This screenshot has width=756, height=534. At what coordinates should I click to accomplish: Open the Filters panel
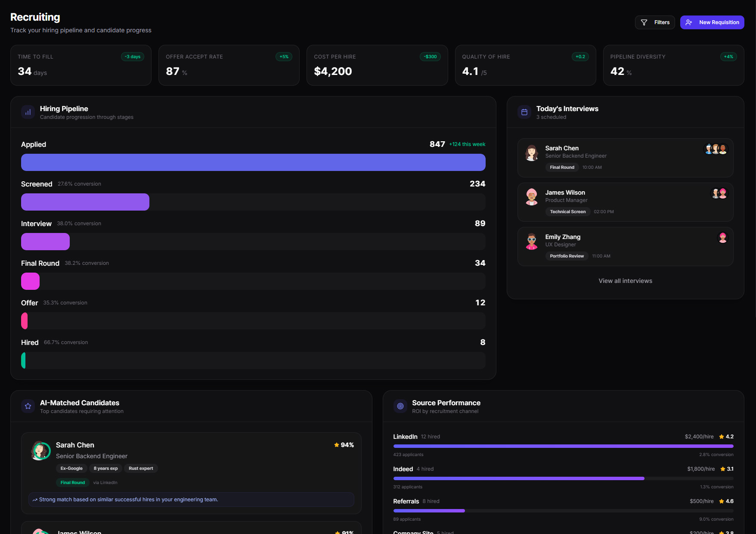[655, 22]
